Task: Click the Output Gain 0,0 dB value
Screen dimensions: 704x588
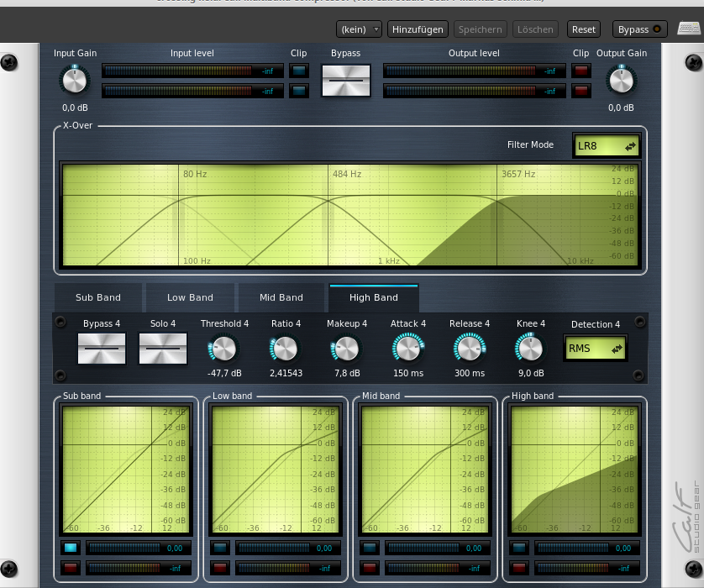Action: coord(621,108)
